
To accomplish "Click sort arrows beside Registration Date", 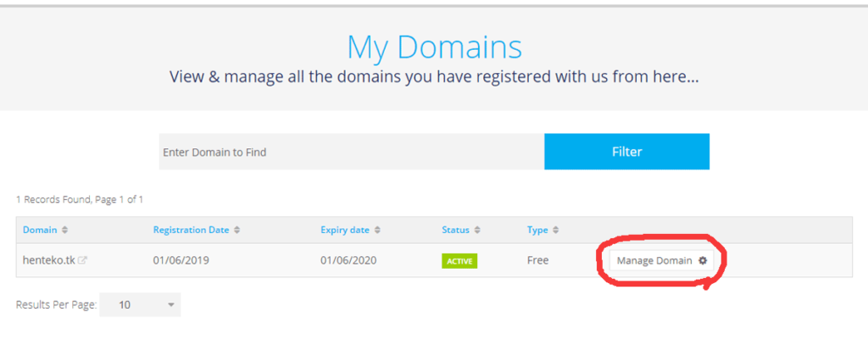I will click(237, 231).
